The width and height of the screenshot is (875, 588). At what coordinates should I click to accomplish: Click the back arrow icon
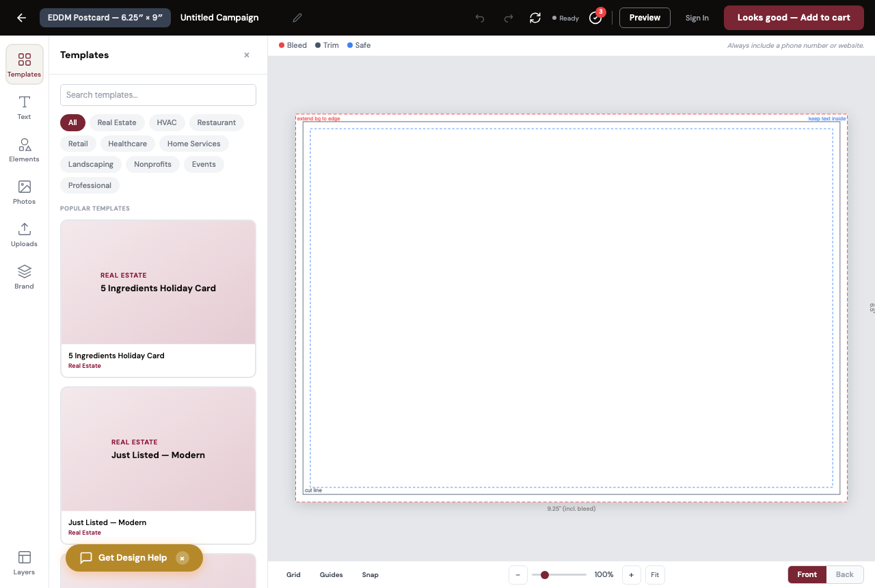[x=21, y=18]
